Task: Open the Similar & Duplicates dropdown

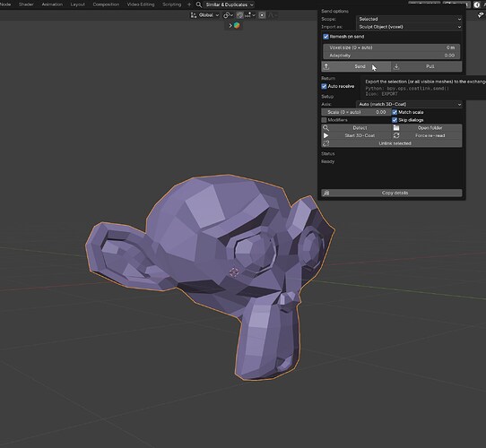Action: pyautogui.click(x=230, y=4)
